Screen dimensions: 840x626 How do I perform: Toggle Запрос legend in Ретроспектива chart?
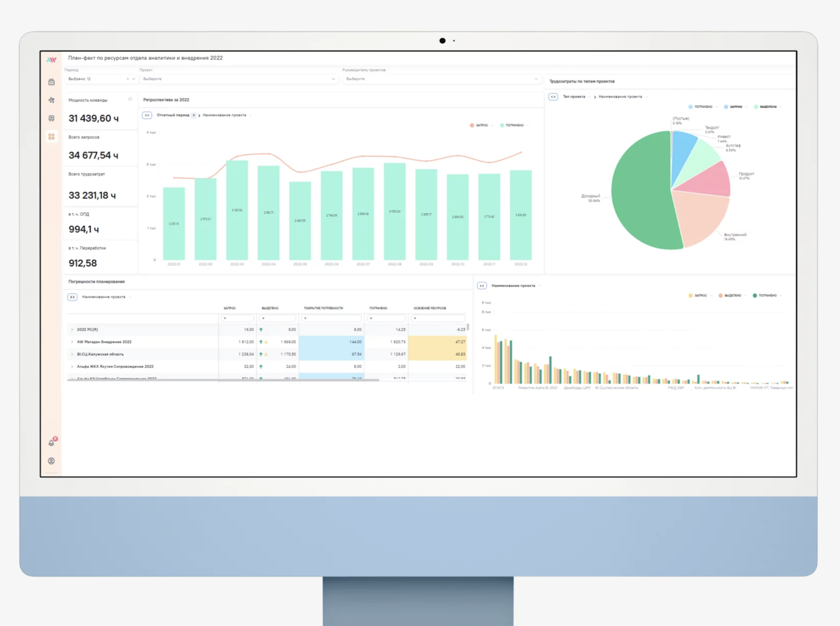point(479,125)
